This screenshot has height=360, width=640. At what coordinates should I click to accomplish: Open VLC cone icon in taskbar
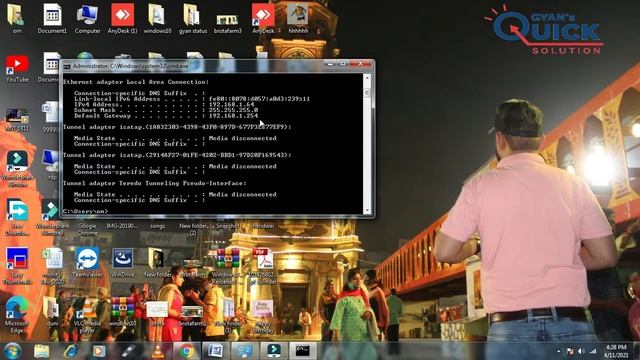(x=158, y=351)
